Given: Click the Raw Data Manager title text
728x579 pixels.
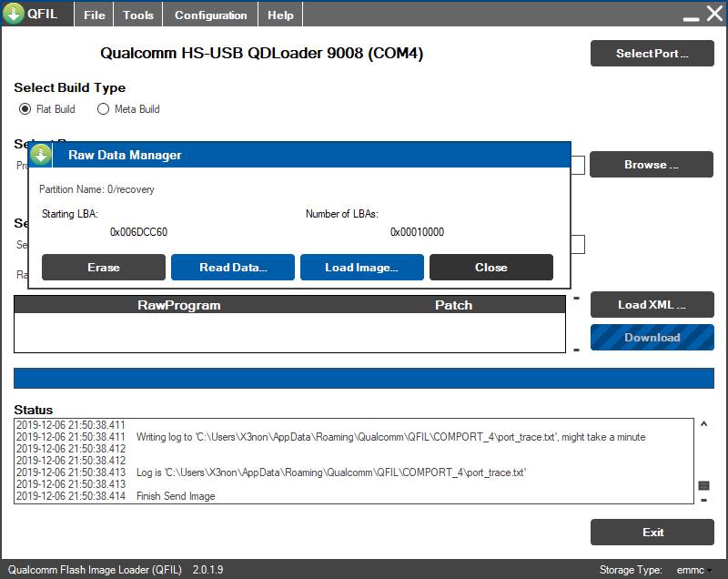Looking at the screenshot, I should coord(125,155).
